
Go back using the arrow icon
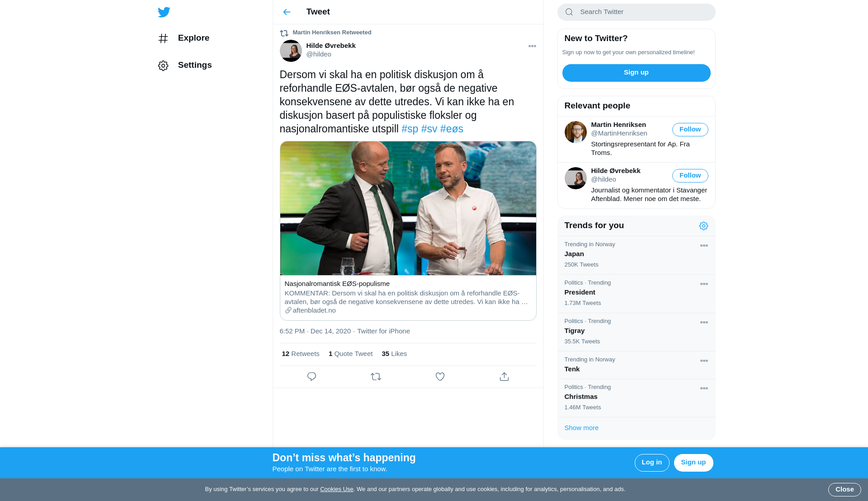pos(287,12)
